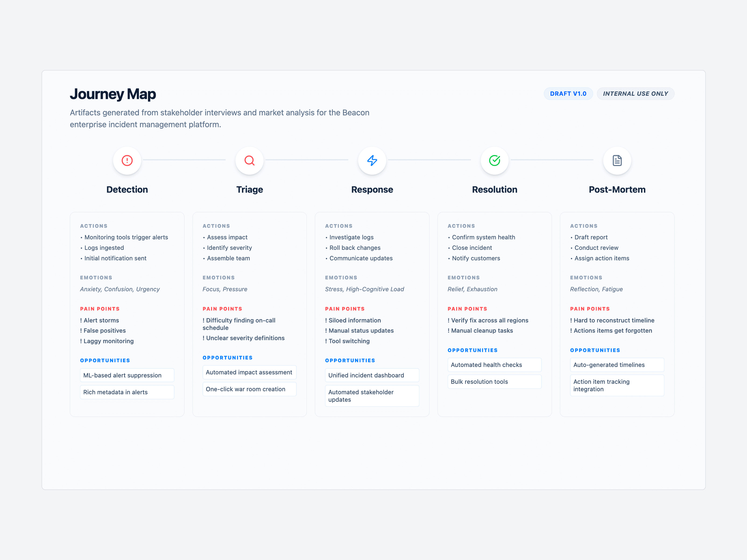The width and height of the screenshot is (747, 560).
Task: Open ML-based alert suppression opportunity
Action: [x=127, y=375]
